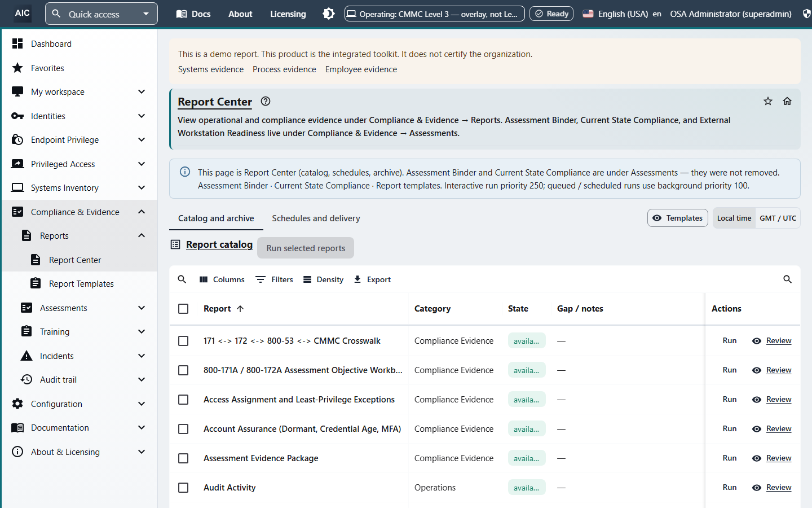Click Run selected reports button
The width and height of the screenshot is (812, 508).
(306, 248)
